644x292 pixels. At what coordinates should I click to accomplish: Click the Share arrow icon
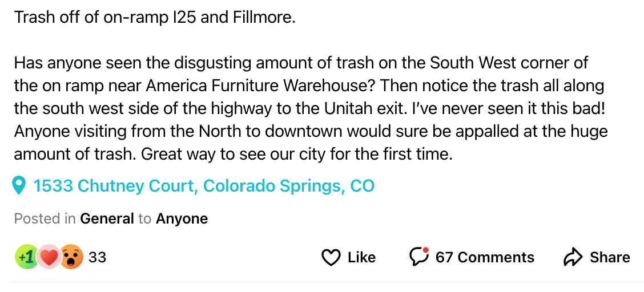[572, 258]
